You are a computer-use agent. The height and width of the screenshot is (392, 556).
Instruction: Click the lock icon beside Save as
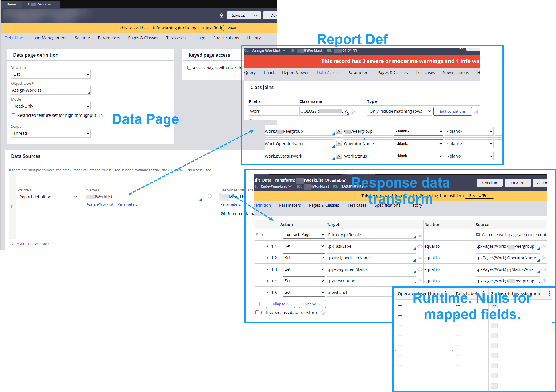221,16
